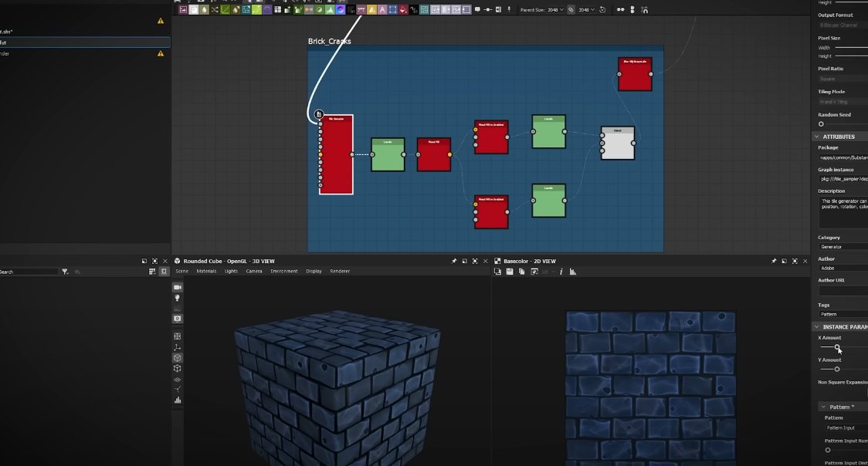Select the grey Blend node in Brick_Cracks frame

point(618,144)
